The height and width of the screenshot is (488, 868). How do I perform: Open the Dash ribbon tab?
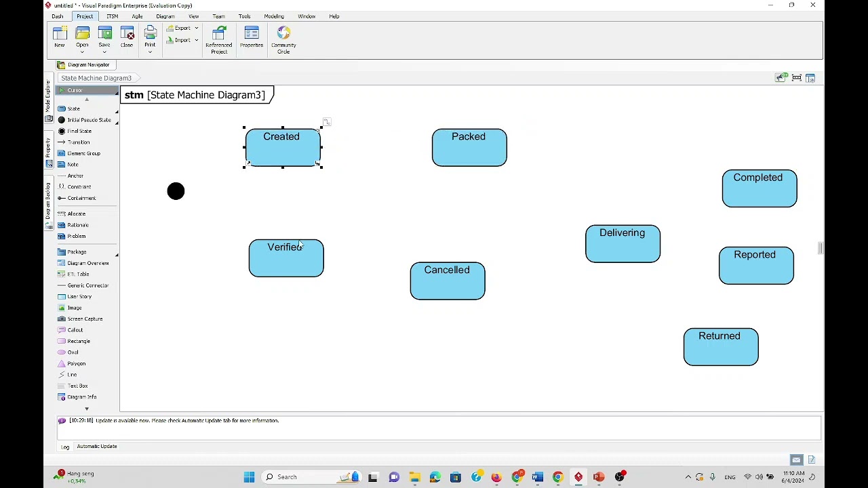(58, 16)
